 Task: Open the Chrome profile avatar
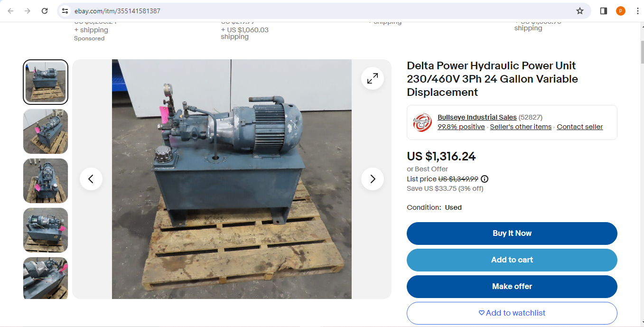pos(621,11)
